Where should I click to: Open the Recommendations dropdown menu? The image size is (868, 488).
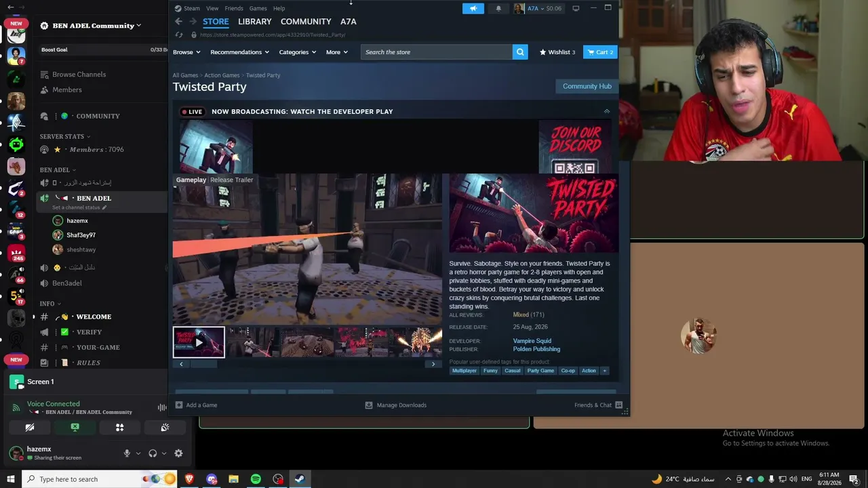239,52
